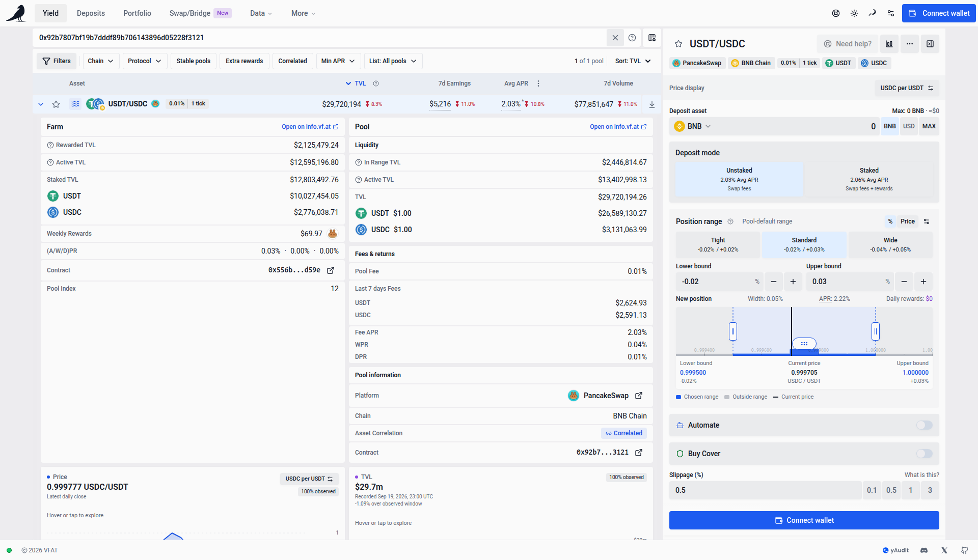The width and height of the screenshot is (978, 560).
Task: Enable the Automate toggle
Action: (x=925, y=425)
